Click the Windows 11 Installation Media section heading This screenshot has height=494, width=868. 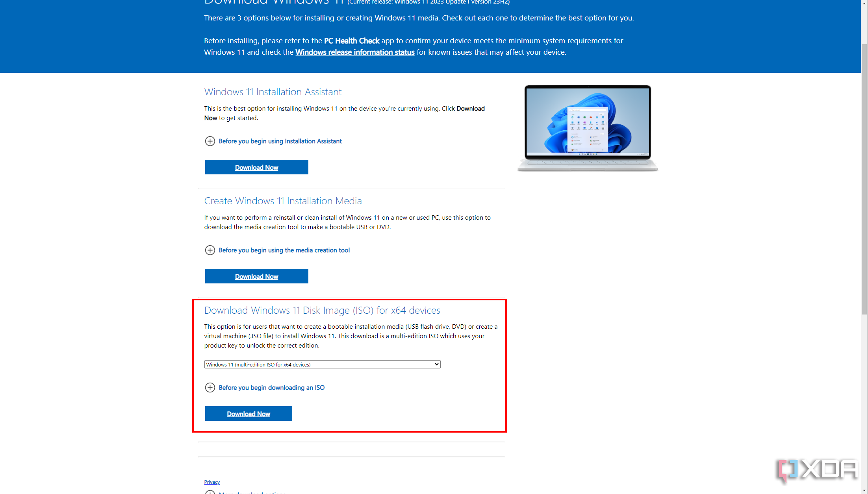(x=283, y=200)
